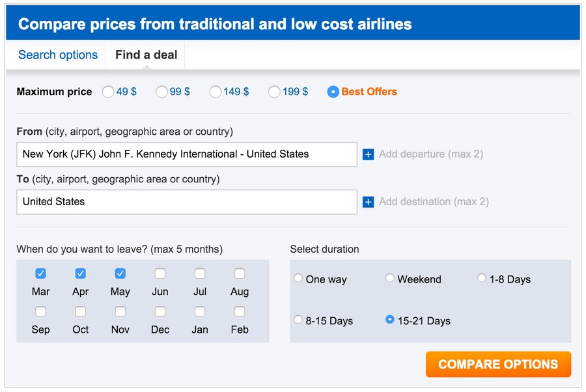Select the 49 $ maximum price option
Viewport: 586px width, 392px height.
(108, 92)
